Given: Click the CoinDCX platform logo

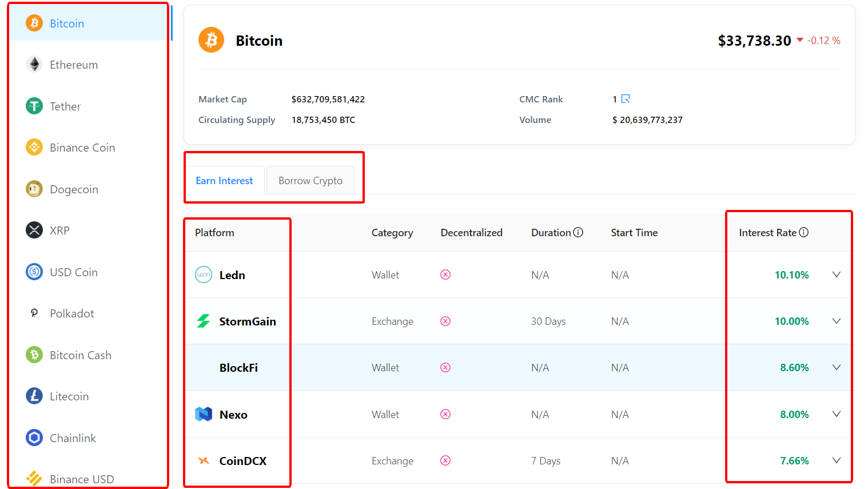Looking at the screenshot, I should click(x=204, y=460).
